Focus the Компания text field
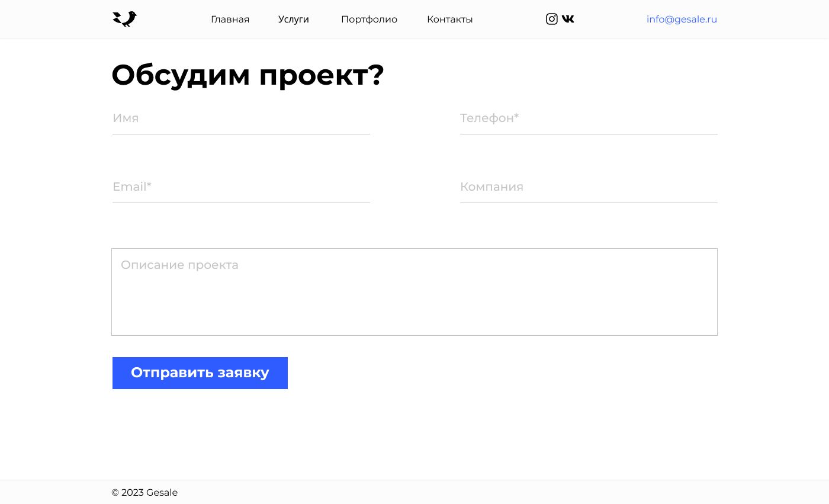 [x=589, y=187]
